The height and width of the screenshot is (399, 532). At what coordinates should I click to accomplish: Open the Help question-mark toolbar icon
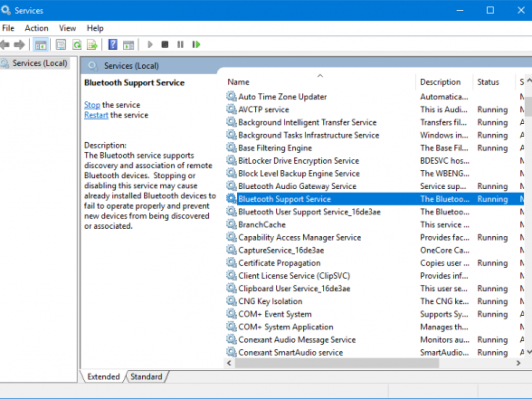coord(113,45)
